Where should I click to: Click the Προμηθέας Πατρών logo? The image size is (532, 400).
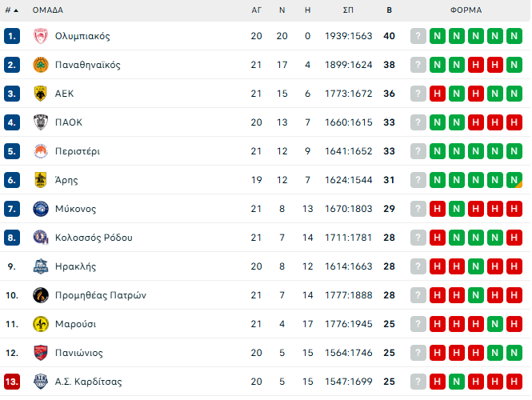pos(41,295)
